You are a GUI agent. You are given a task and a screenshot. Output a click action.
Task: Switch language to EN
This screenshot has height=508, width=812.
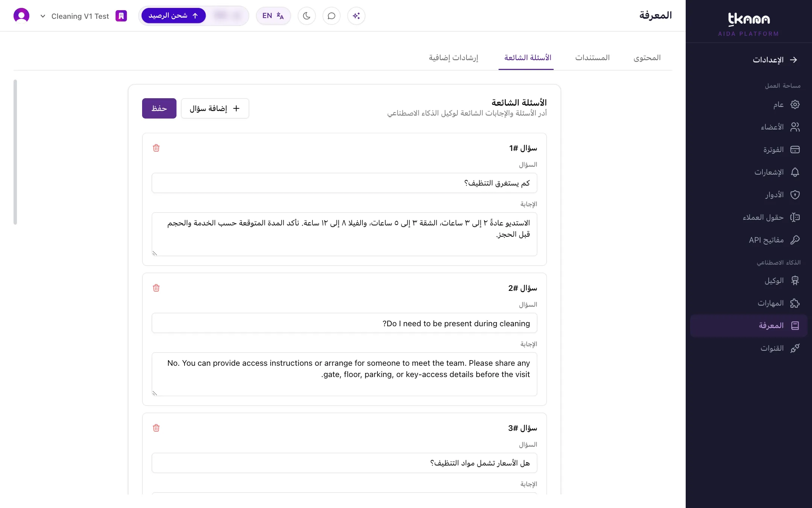pos(273,16)
